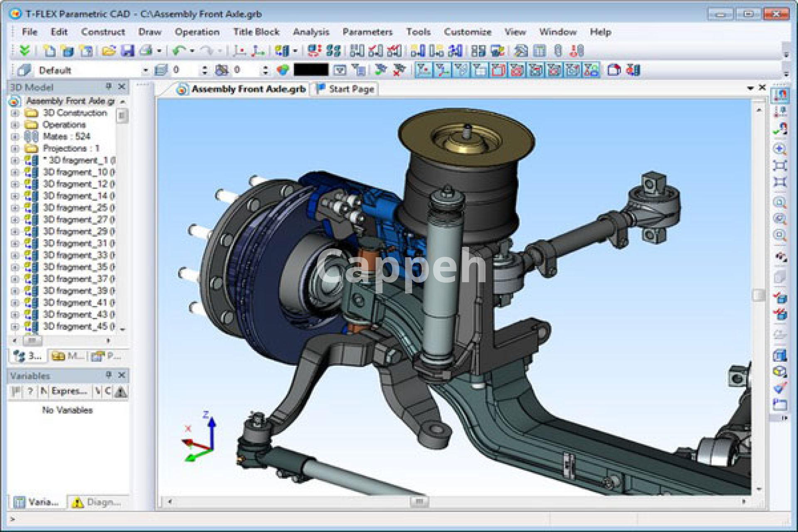Click the viewport horizontal scrollbar thumb
This screenshot has width=798, height=532.
pos(419,501)
